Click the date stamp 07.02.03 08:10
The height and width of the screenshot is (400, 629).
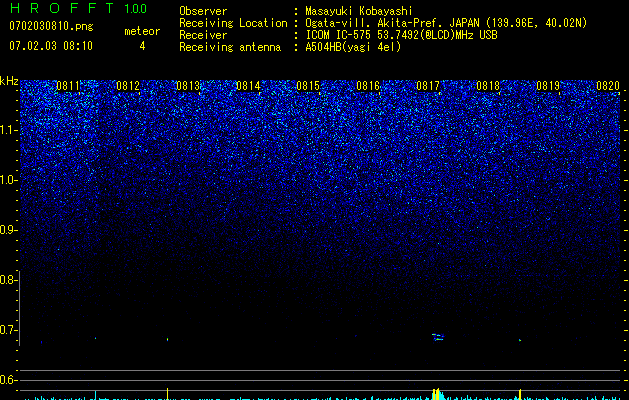click(x=51, y=46)
